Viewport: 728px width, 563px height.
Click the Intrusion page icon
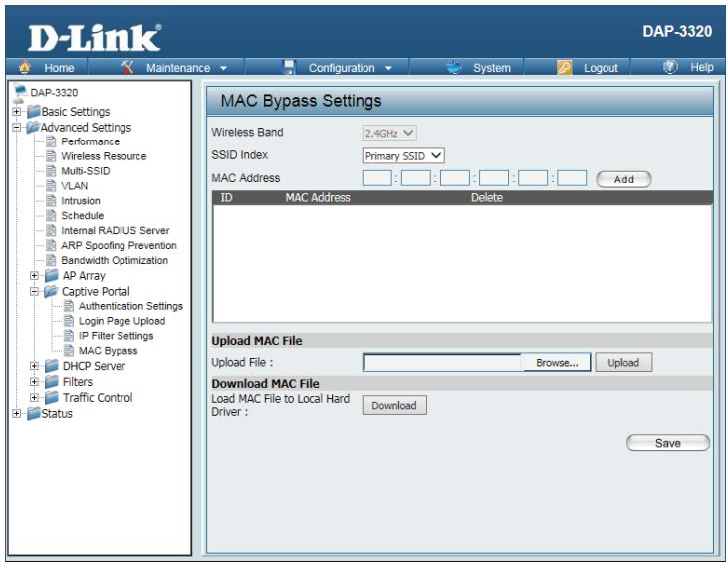(51, 200)
